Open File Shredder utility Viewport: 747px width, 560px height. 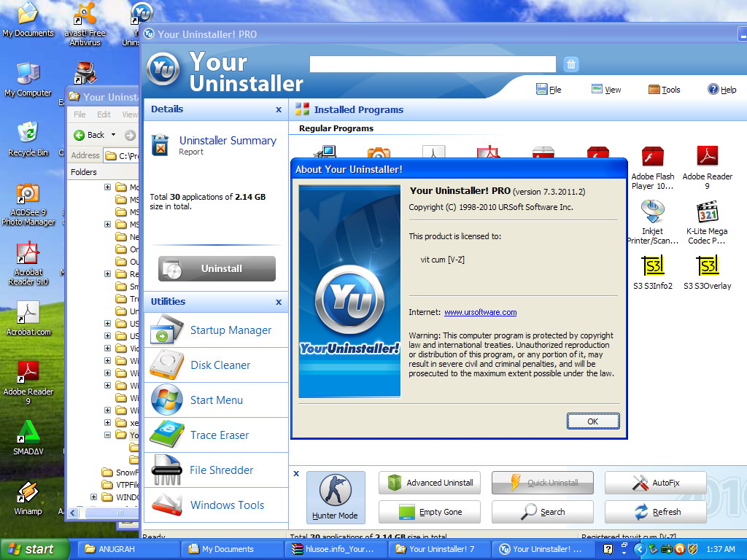[x=216, y=470]
